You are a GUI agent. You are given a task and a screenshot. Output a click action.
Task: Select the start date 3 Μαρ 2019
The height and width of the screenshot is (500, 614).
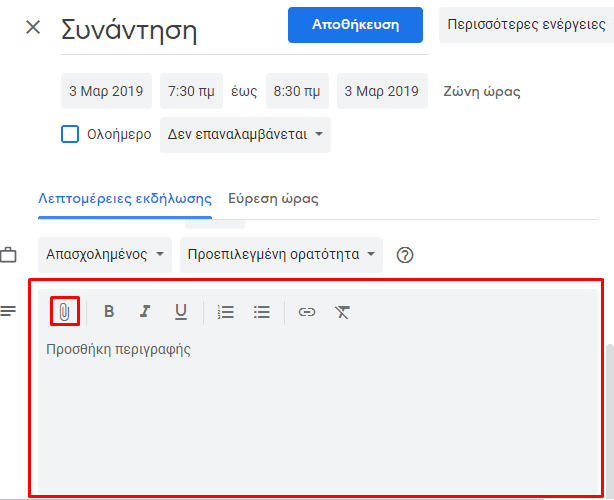(106, 91)
